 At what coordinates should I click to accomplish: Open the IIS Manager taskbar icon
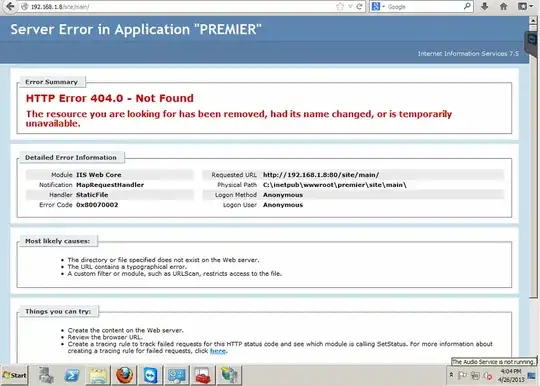tap(177, 375)
